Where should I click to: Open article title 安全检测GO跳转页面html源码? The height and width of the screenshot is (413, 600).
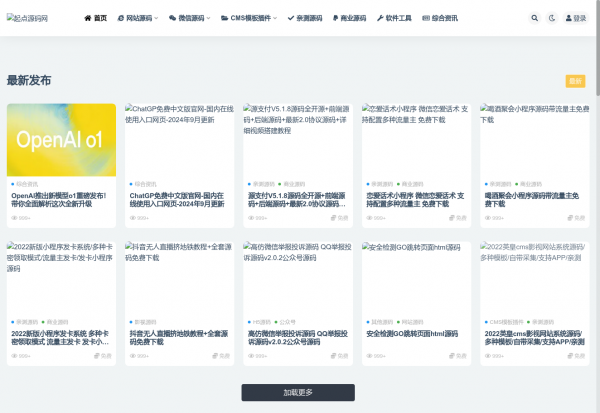412,334
